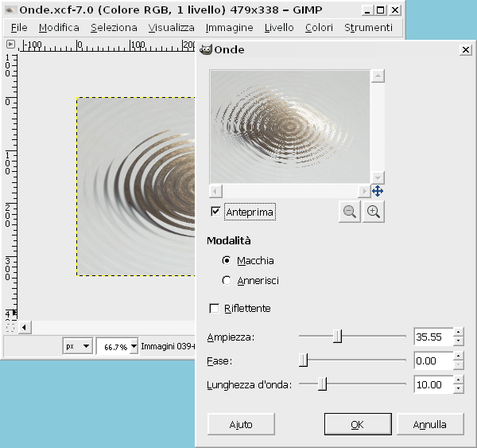Open the Seleziona menu
This screenshot has width=477, height=448.
click(x=114, y=27)
